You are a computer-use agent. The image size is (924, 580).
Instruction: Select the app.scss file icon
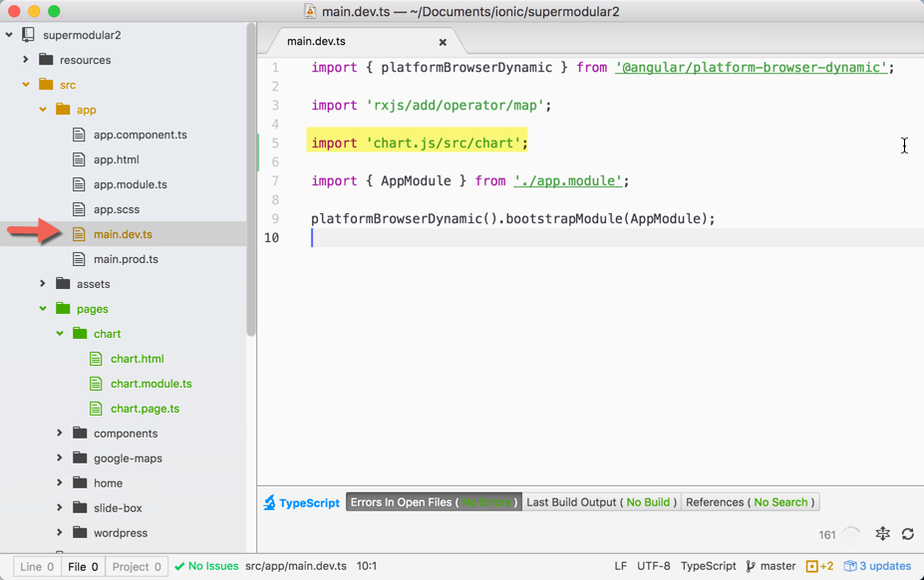(x=79, y=209)
